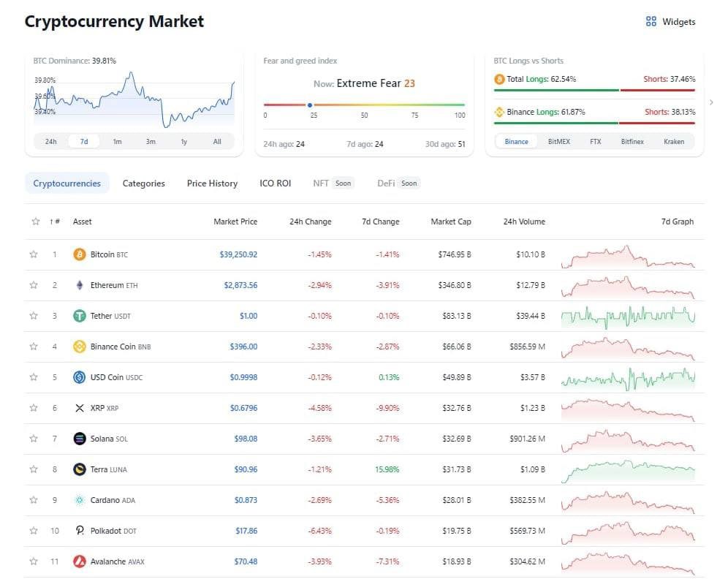728x579 pixels.
Task: Click the XRP logo icon
Action: (x=80, y=408)
